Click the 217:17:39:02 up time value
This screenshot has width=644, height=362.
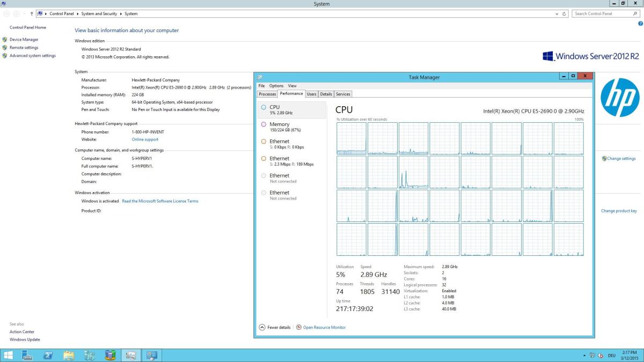(x=354, y=309)
